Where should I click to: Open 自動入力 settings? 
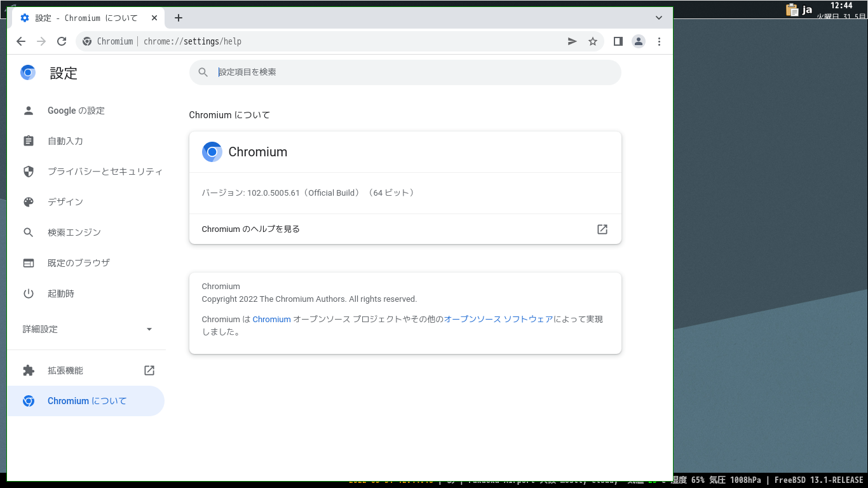[x=86, y=141]
